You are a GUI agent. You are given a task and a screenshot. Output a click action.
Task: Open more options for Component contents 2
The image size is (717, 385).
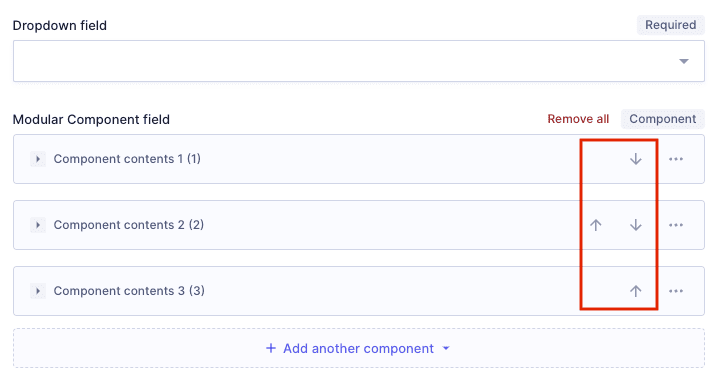(x=676, y=225)
